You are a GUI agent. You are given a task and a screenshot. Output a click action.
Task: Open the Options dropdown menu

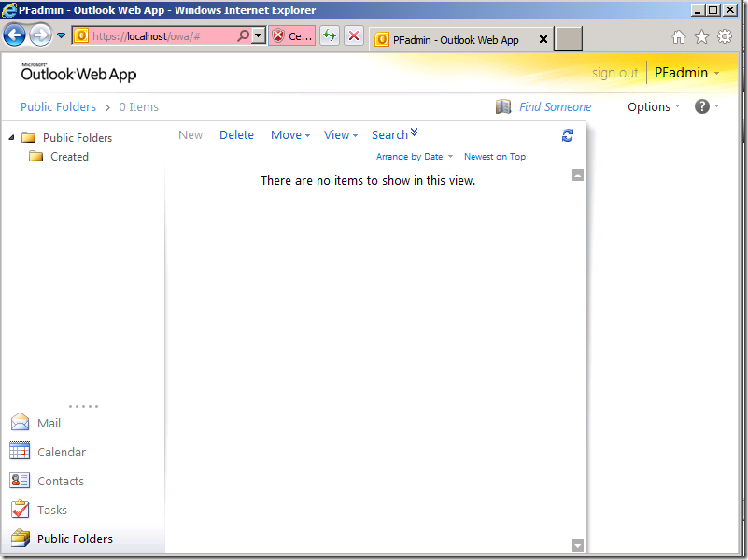click(654, 106)
